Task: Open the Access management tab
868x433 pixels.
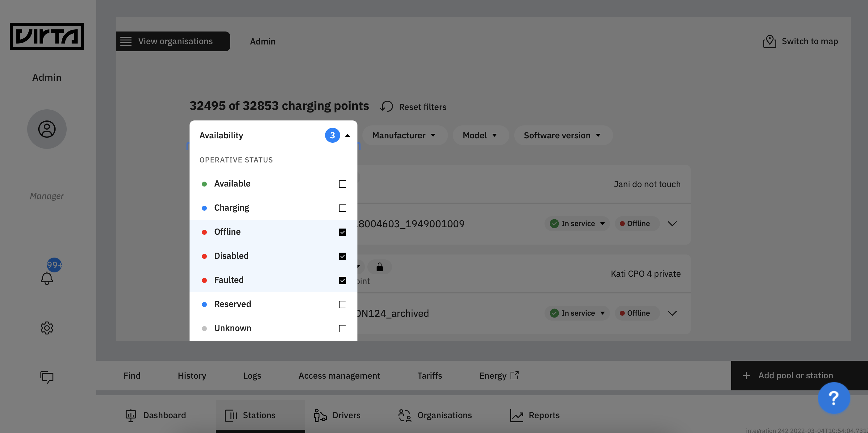Action: pyautogui.click(x=339, y=375)
